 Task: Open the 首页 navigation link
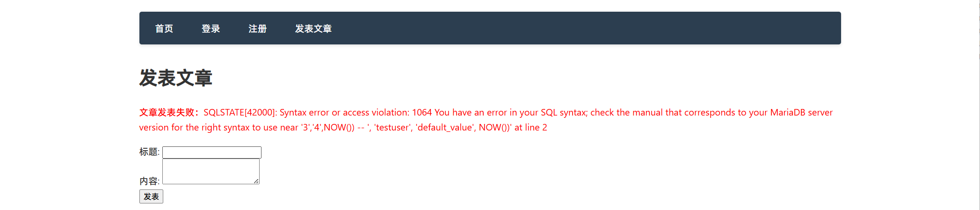click(x=164, y=29)
